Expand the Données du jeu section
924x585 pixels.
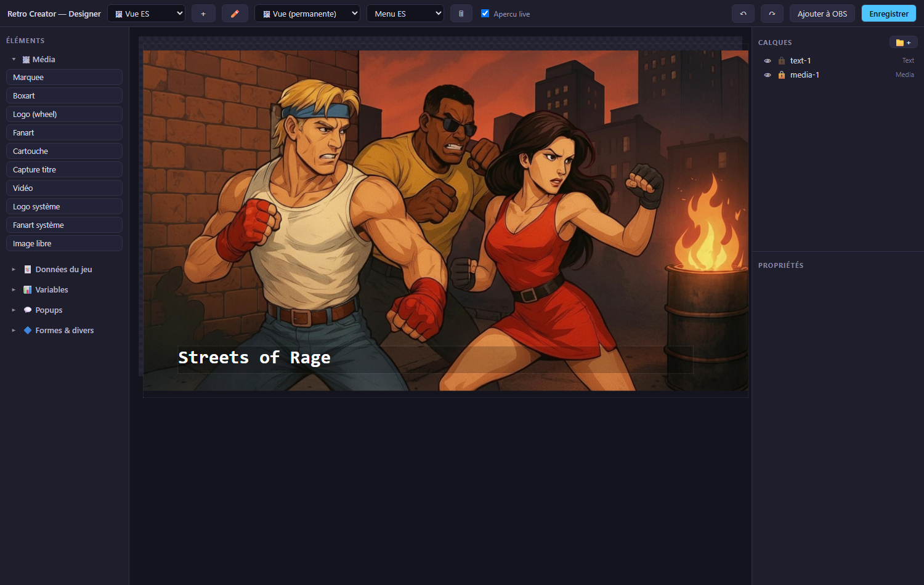click(x=14, y=269)
